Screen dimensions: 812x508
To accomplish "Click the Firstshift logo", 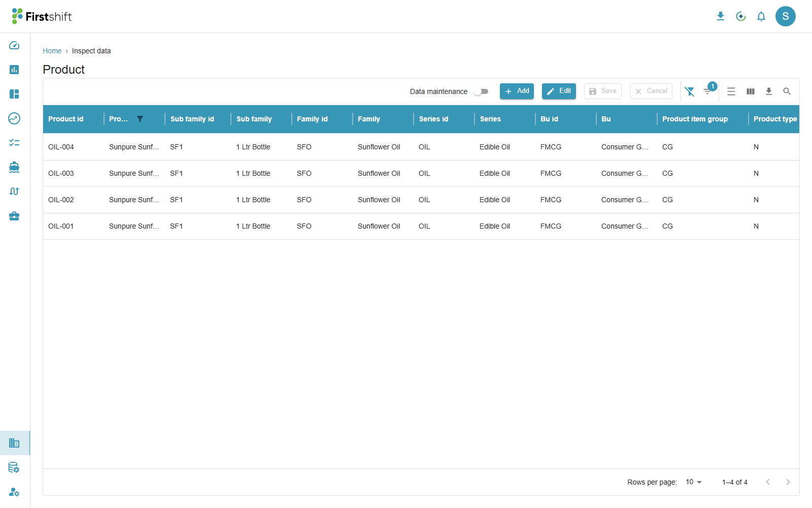I will (x=42, y=16).
